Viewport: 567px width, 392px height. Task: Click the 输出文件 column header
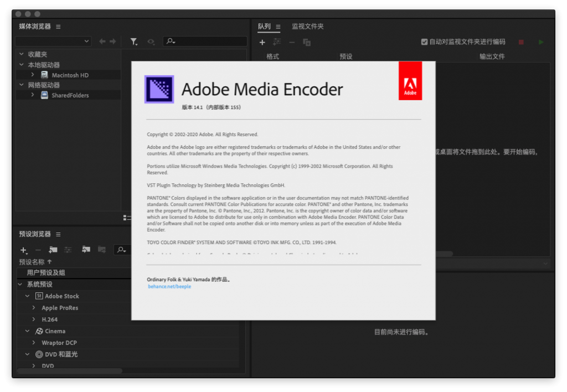pos(492,56)
